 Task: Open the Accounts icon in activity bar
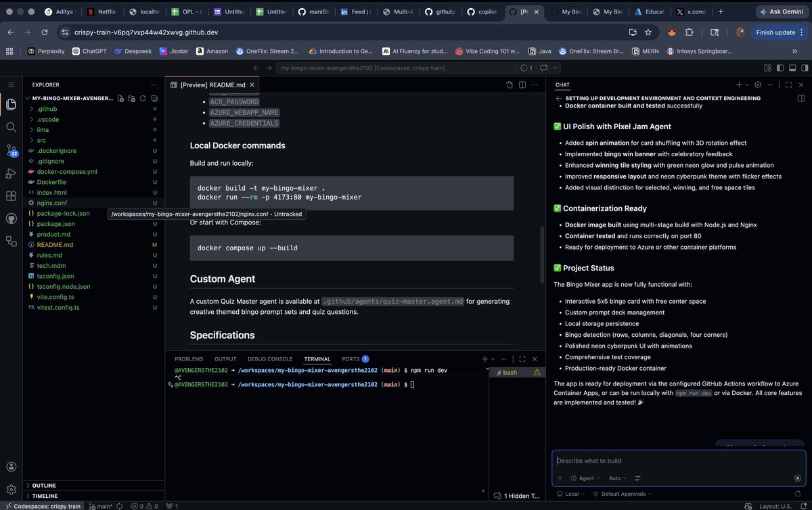(11, 467)
